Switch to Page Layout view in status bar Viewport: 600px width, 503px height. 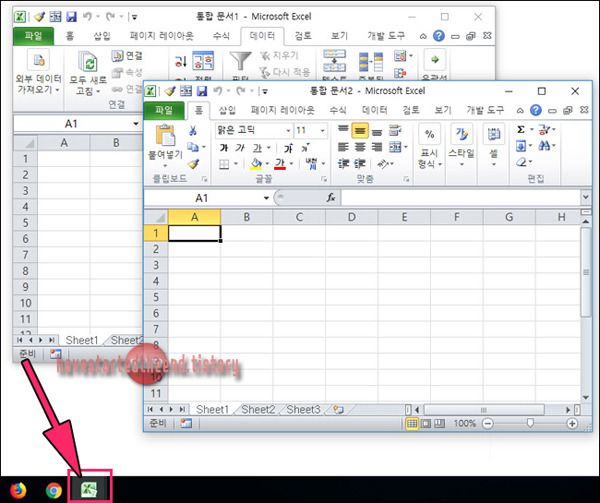click(x=426, y=423)
